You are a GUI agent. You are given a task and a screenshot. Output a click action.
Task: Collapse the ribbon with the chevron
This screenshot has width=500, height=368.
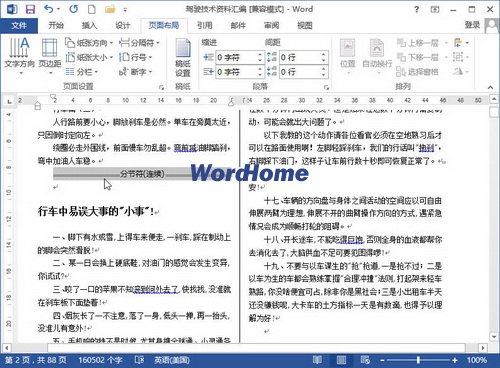490,87
